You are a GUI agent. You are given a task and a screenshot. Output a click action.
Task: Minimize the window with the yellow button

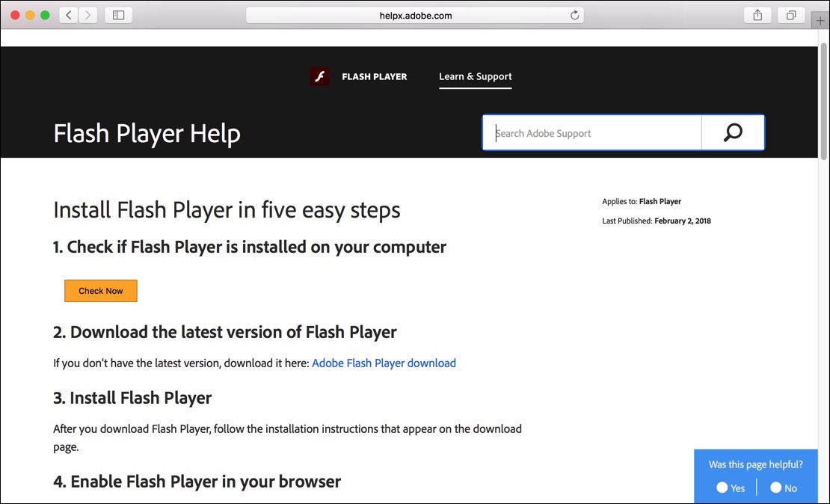pos(30,16)
